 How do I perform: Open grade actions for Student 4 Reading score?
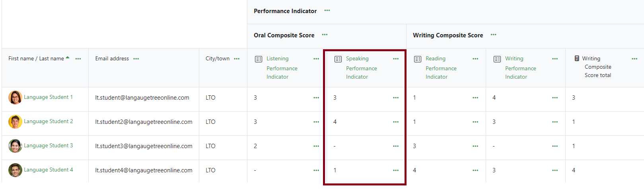coord(475,170)
